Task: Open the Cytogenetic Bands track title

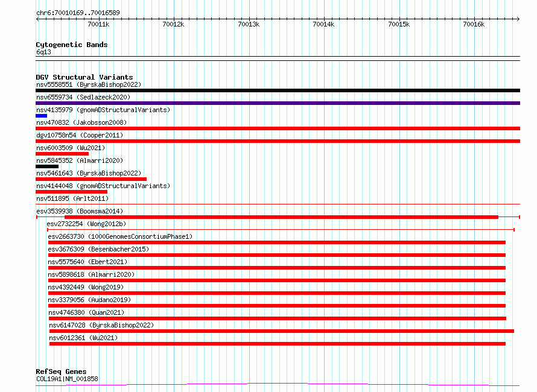Action: pos(72,45)
